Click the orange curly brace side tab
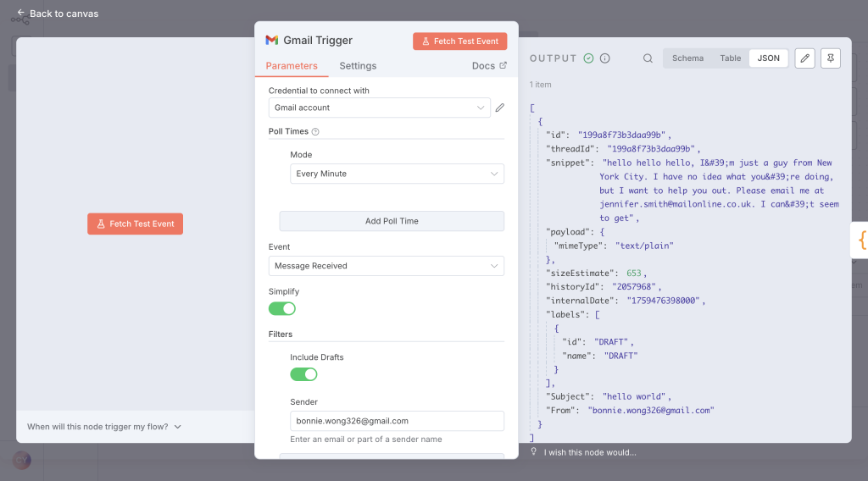Screen dimensions: 868x481 tap(861, 240)
